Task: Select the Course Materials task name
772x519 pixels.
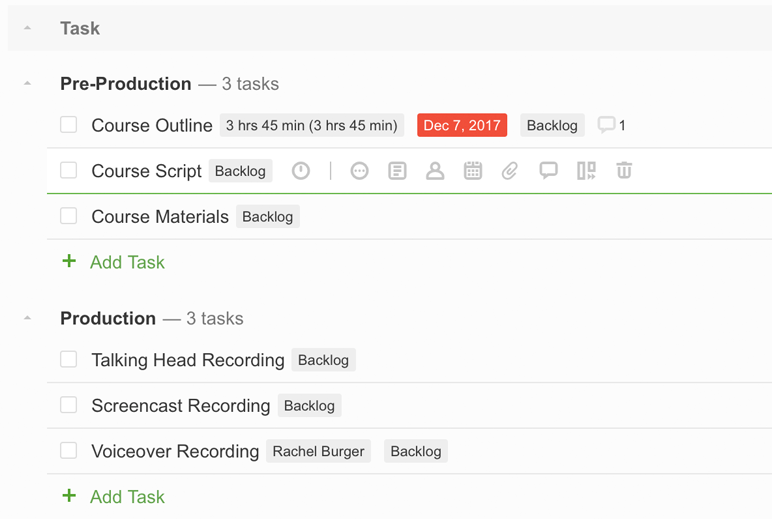Action: coord(160,217)
